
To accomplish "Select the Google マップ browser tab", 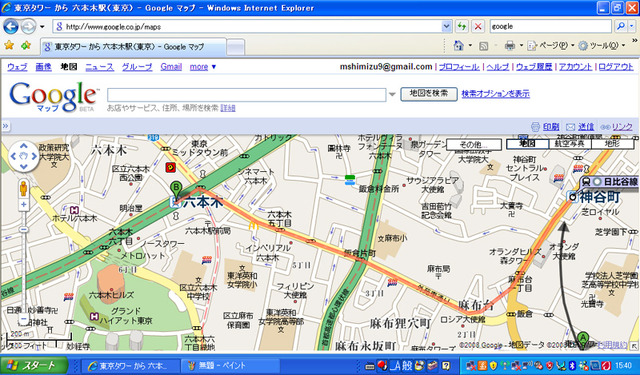I will click(x=133, y=47).
